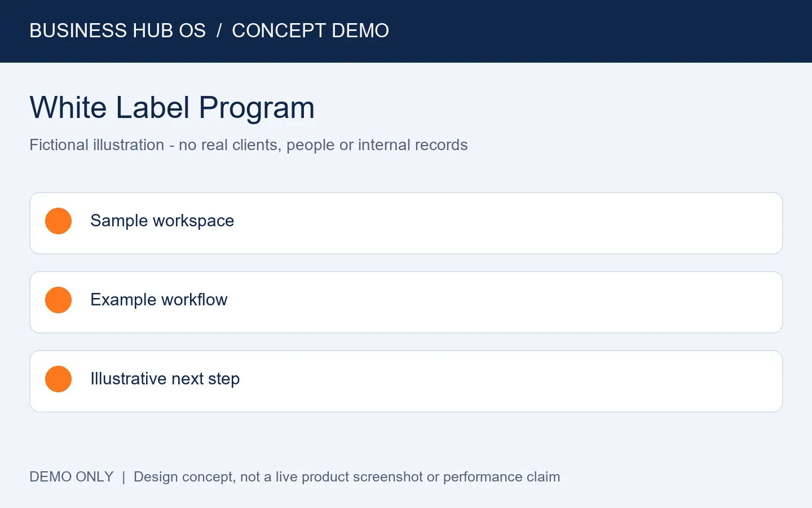This screenshot has width=812, height=508.
Task: Click the White Label Program page heading
Action: (172, 107)
